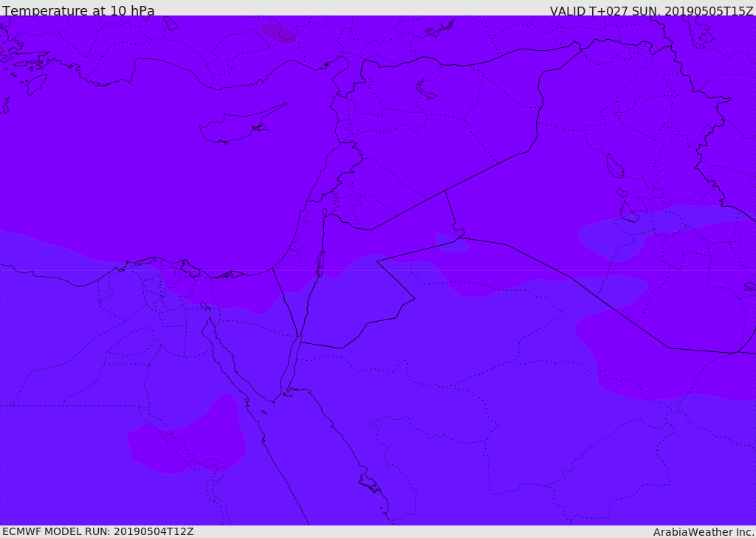The width and height of the screenshot is (756, 538).
Task: Click the 'ArabiaWeather Inc' credit text
Action: (x=703, y=532)
